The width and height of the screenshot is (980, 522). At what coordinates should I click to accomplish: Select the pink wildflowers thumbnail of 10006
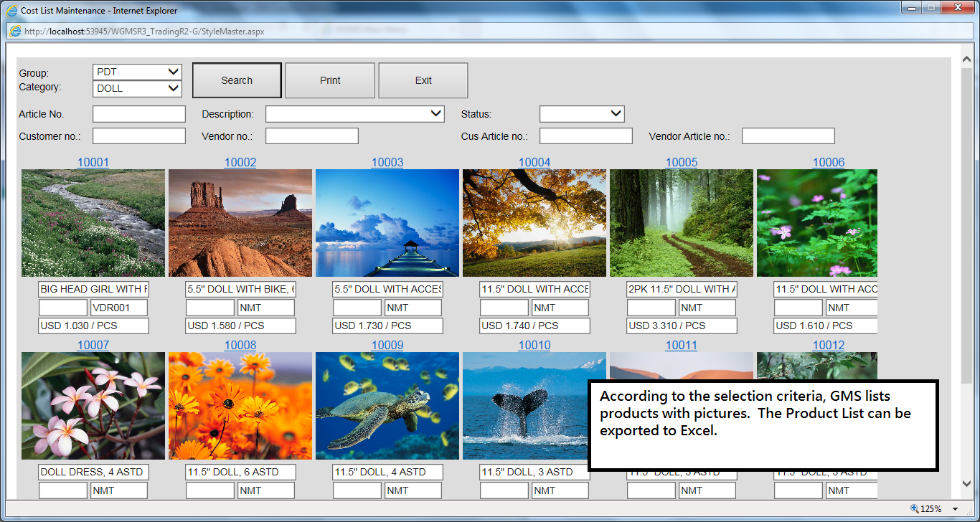(817, 223)
